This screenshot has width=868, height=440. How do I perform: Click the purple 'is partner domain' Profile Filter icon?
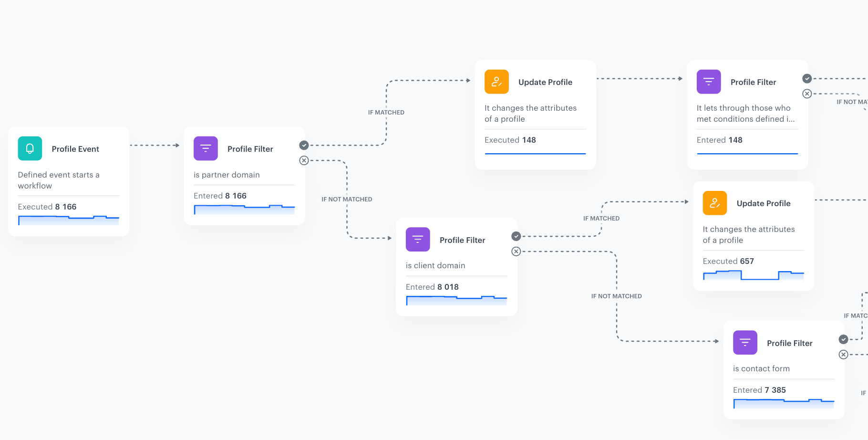point(206,148)
